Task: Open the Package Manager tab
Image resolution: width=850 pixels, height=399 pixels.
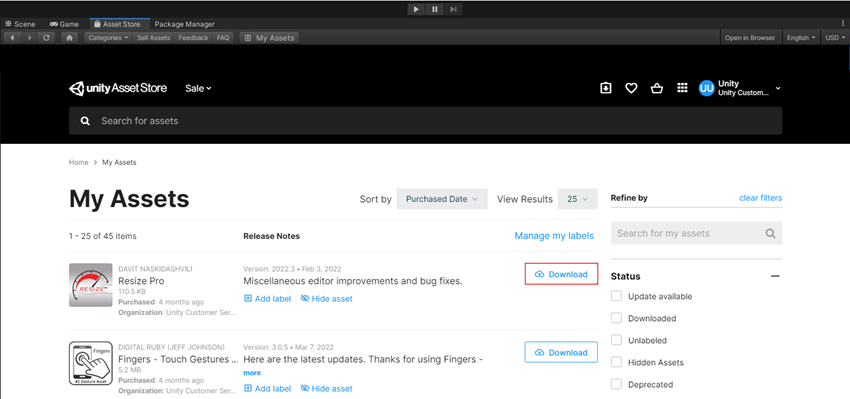Action: 184,24
